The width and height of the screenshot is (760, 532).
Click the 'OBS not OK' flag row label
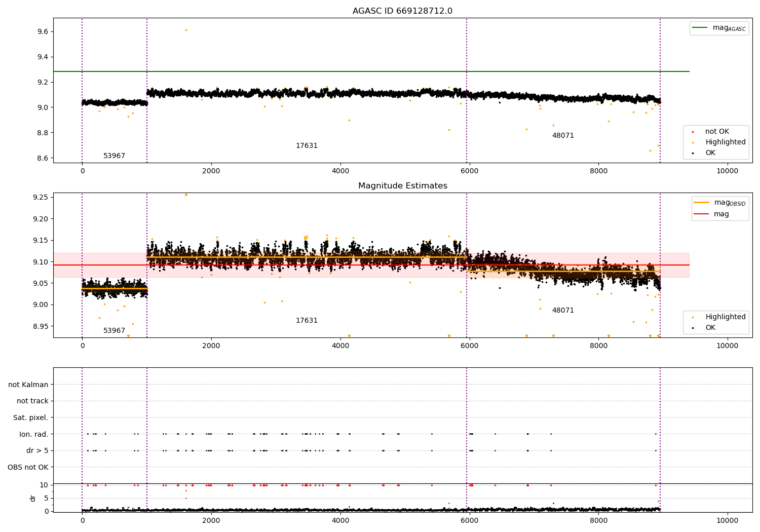[x=28, y=467]
